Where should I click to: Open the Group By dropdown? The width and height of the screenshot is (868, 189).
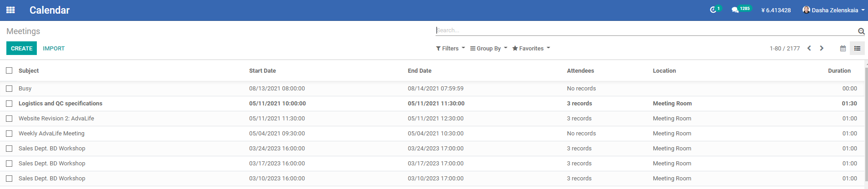[x=489, y=49]
